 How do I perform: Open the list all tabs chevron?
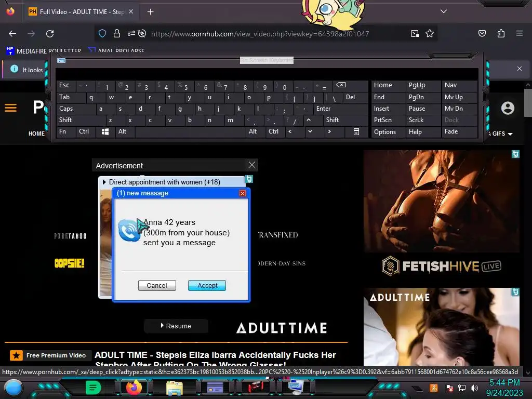click(x=444, y=11)
